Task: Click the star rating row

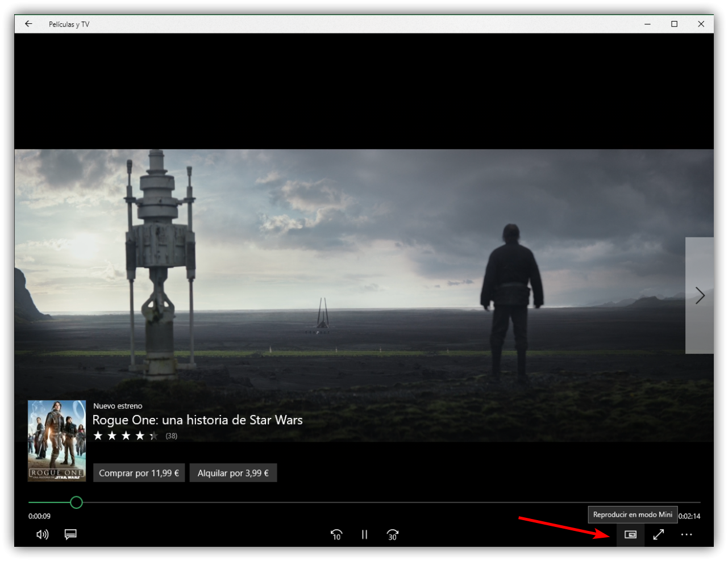Action: (126, 436)
